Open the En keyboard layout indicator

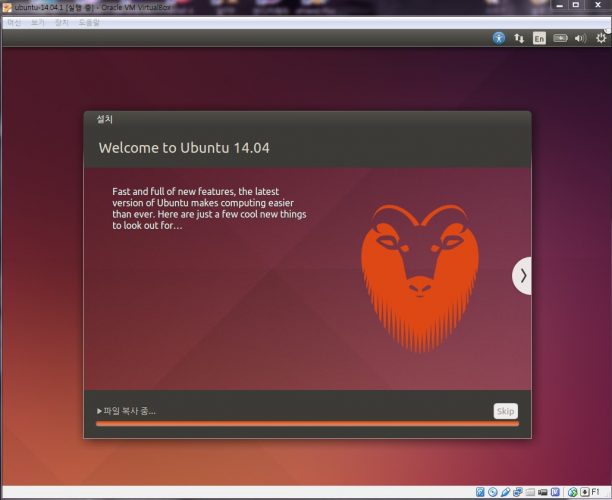[x=539, y=38]
